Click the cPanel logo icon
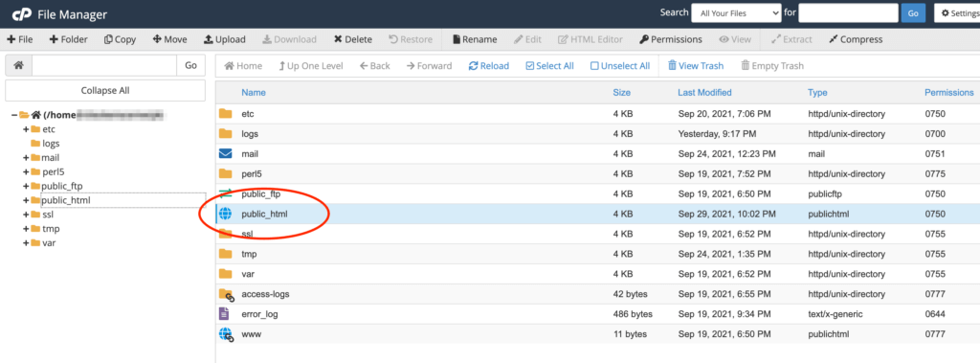 click(x=23, y=13)
